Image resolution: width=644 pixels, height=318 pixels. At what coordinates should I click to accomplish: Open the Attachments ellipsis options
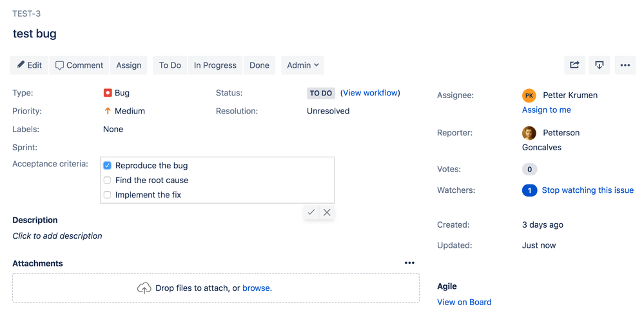point(409,263)
